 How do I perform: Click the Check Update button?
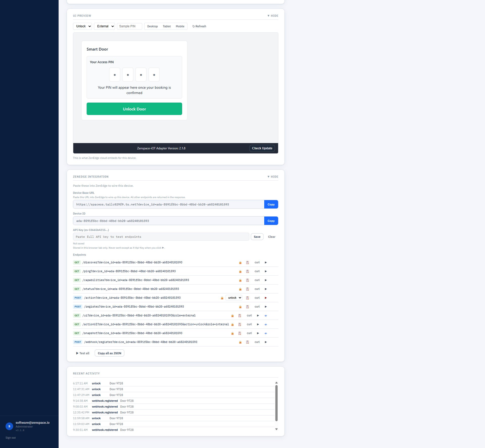point(262,148)
